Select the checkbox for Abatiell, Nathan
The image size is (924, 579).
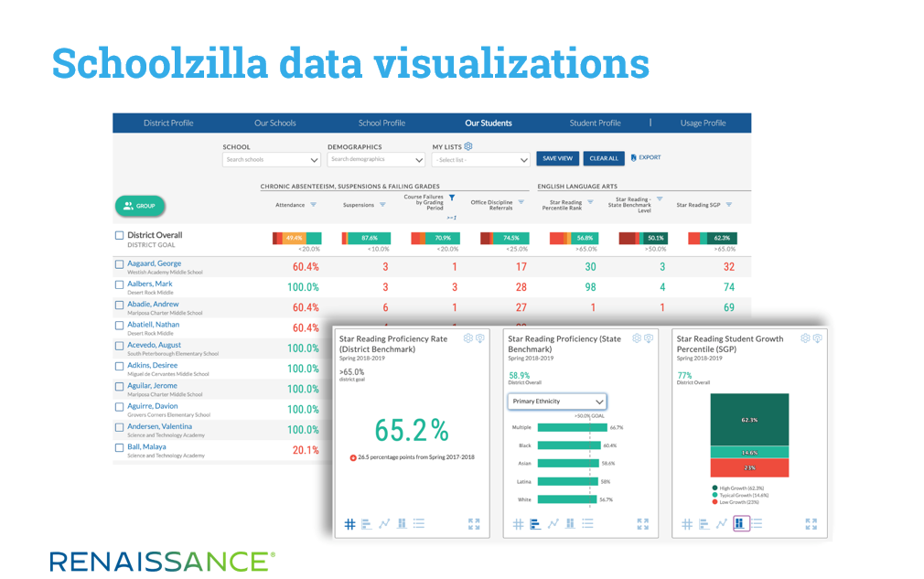coord(120,325)
